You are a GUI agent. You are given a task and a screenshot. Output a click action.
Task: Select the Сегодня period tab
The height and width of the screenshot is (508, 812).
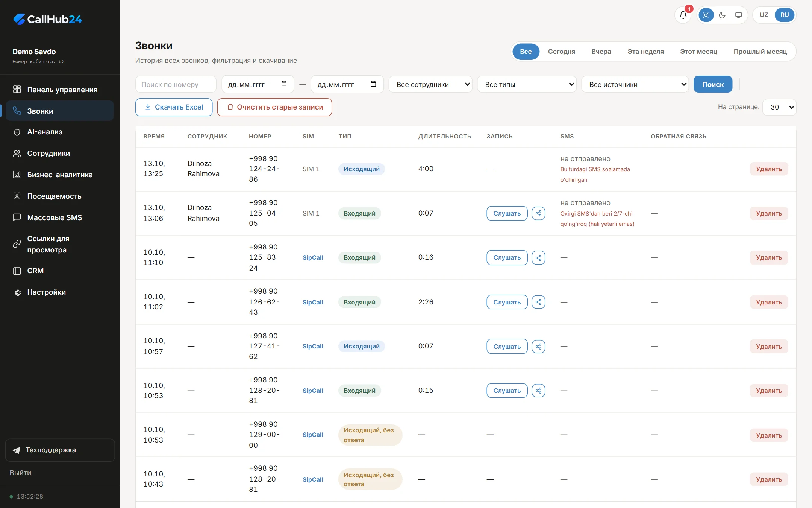click(x=561, y=52)
